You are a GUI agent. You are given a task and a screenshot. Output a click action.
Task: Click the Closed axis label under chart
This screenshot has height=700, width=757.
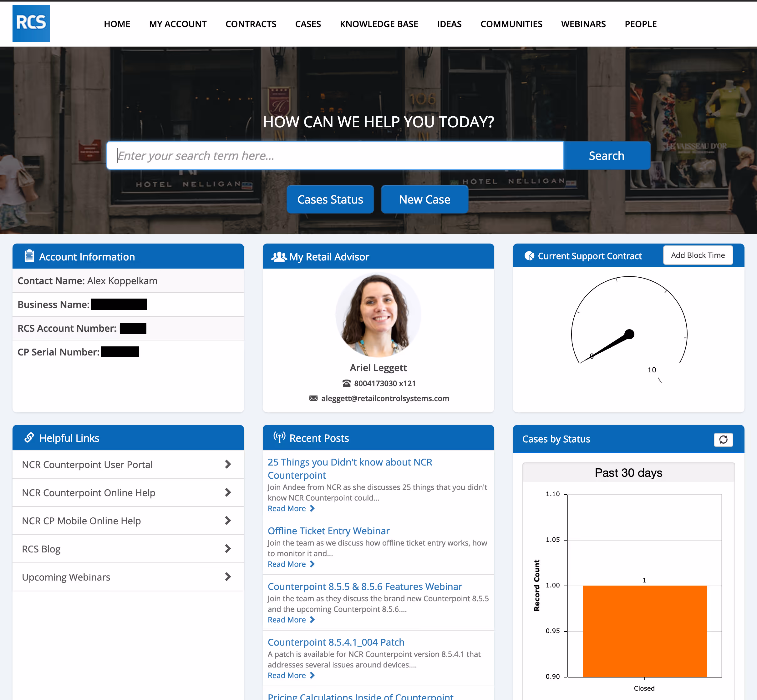[x=644, y=688]
